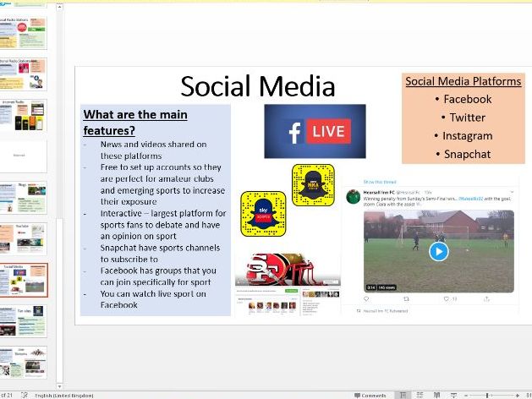Open Reading View from status bar
This screenshot has height=399, width=532.
click(438, 395)
